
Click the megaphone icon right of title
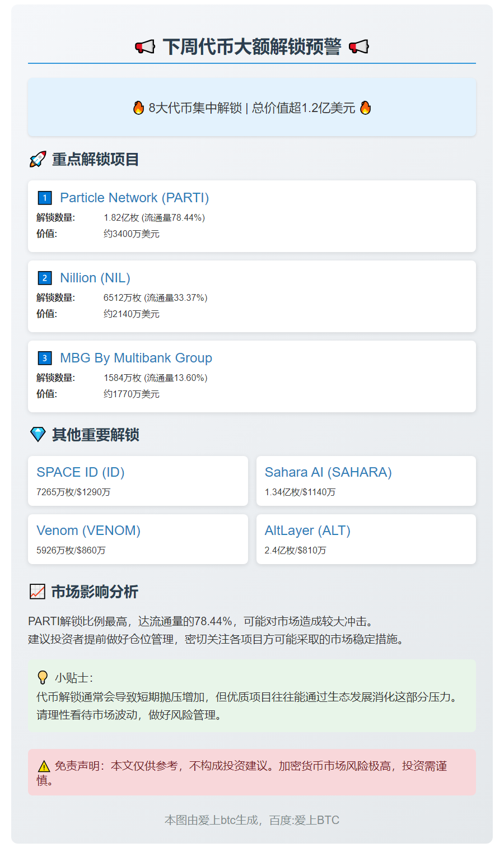(359, 47)
